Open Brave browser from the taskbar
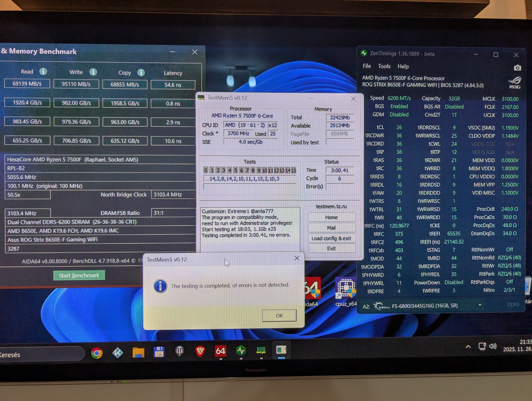 click(x=200, y=351)
